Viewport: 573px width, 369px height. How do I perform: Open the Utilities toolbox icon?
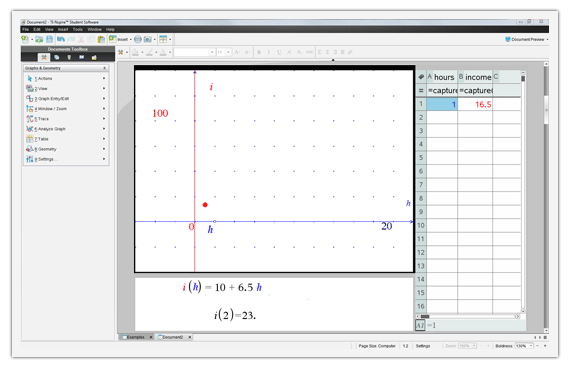point(81,57)
